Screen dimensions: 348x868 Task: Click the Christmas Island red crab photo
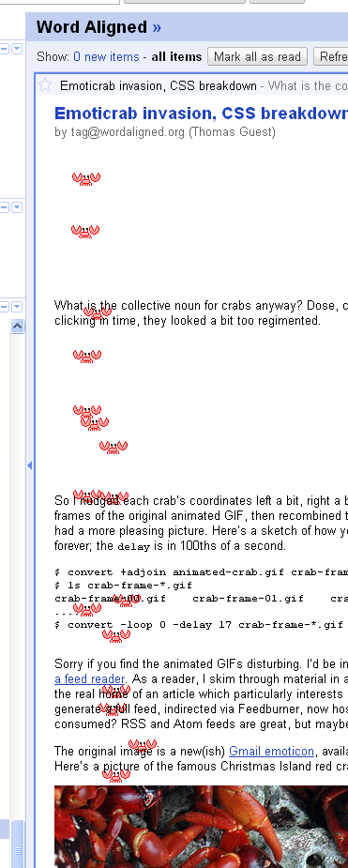tap(201, 827)
